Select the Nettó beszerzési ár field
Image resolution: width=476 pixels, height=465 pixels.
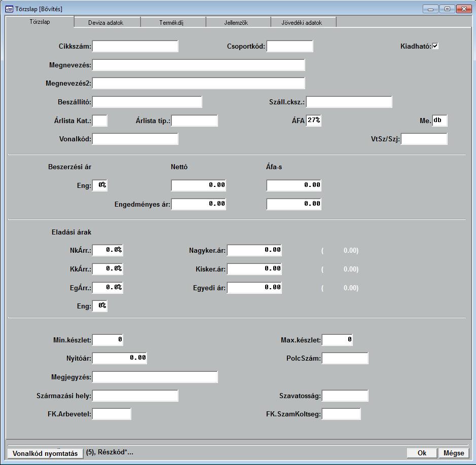(199, 185)
